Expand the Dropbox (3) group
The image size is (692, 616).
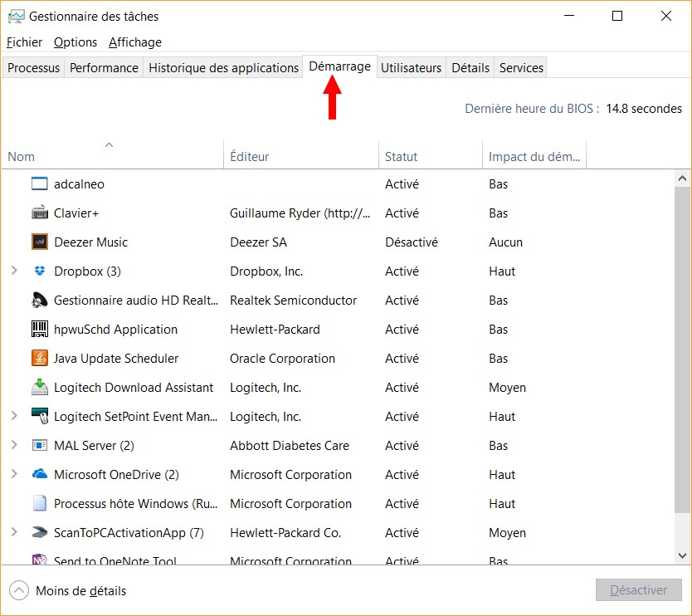(x=13, y=271)
